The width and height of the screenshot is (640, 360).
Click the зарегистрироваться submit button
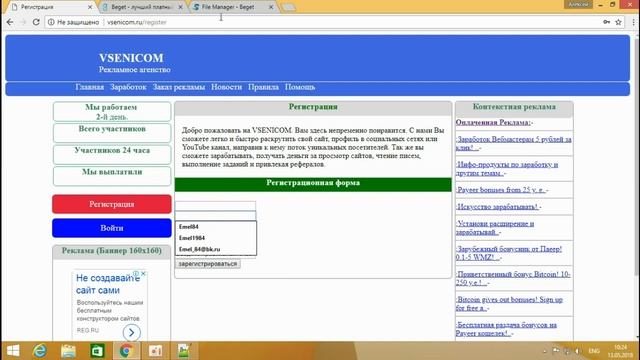coord(208,264)
